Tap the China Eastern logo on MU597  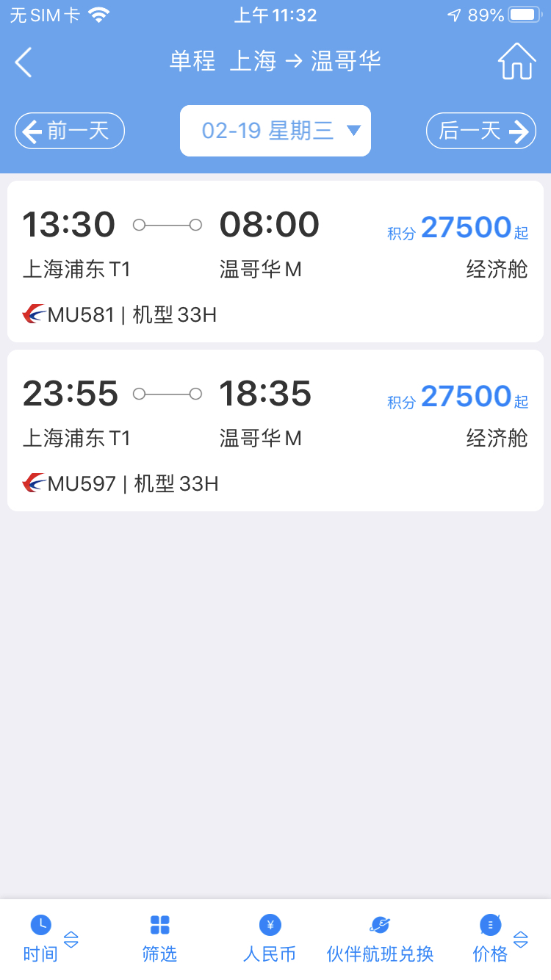(34, 483)
